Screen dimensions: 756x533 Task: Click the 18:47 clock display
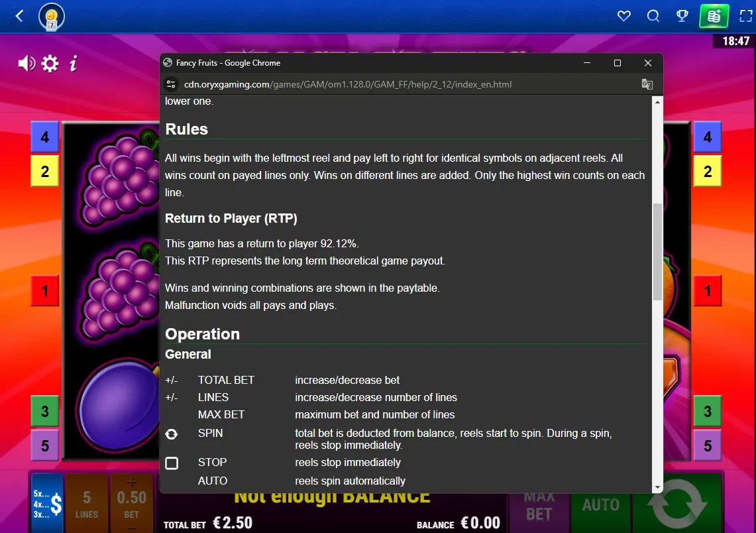point(735,41)
